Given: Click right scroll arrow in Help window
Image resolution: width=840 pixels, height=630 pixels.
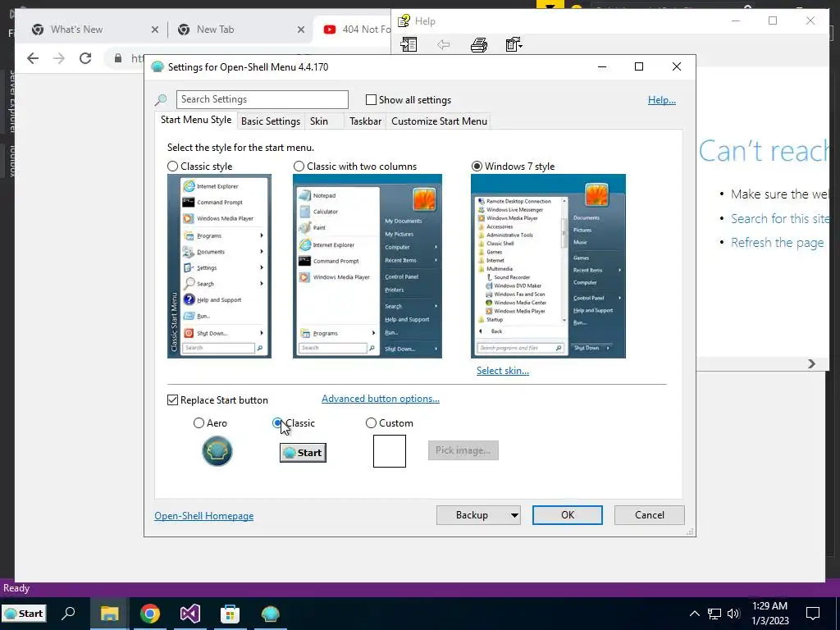Looking at the screenshot, I should coord(811,363).
